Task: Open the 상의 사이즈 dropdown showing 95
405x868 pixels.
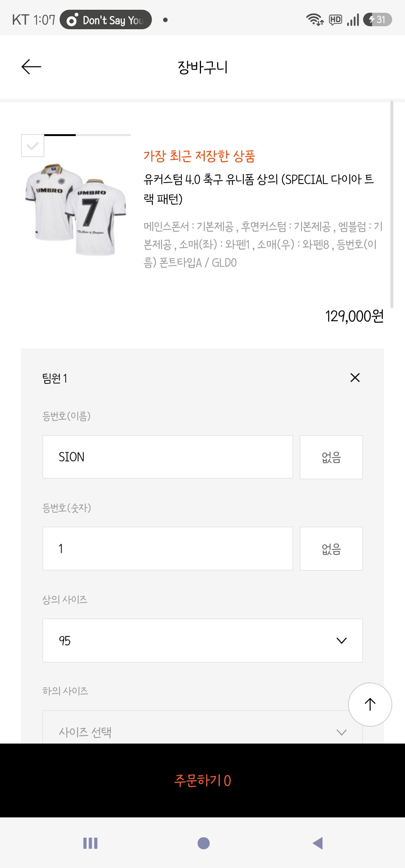Action: click(202, 641)
